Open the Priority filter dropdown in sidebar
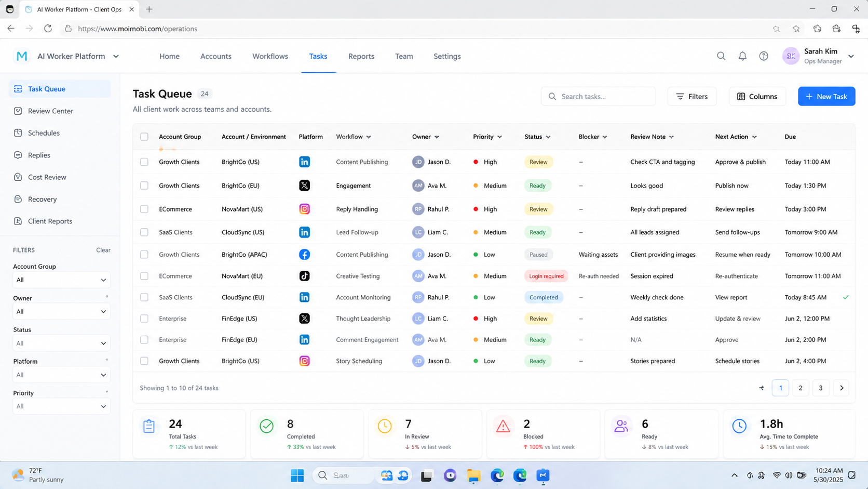The image size is (868, 489). (61, 406)
